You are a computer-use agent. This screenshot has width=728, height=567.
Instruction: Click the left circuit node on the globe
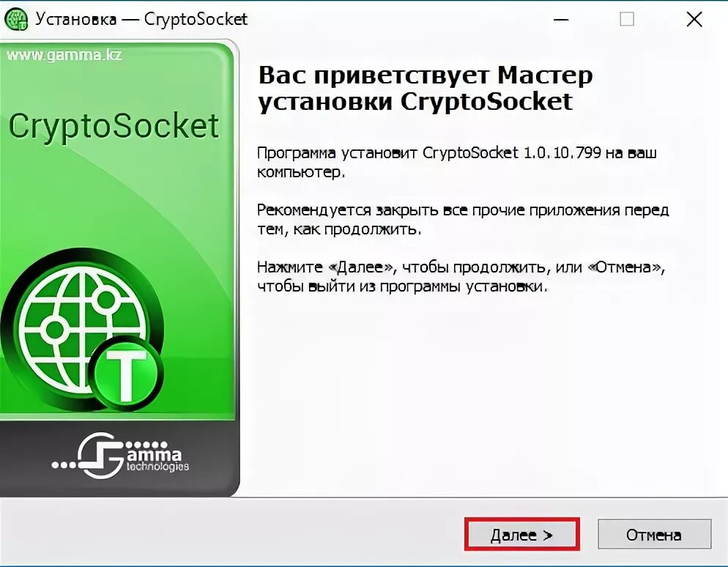pos(54,330)
